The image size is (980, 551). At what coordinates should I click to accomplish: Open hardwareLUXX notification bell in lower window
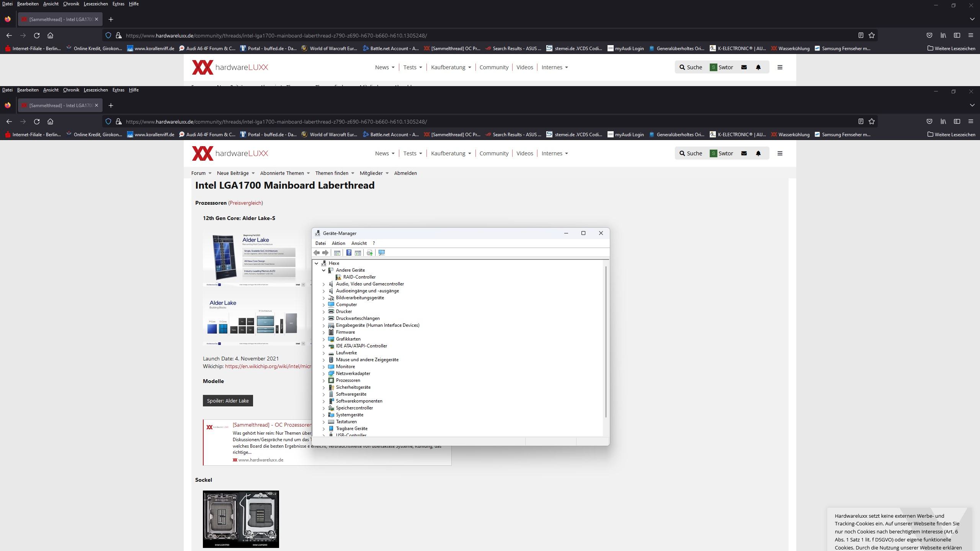[758, 153]
